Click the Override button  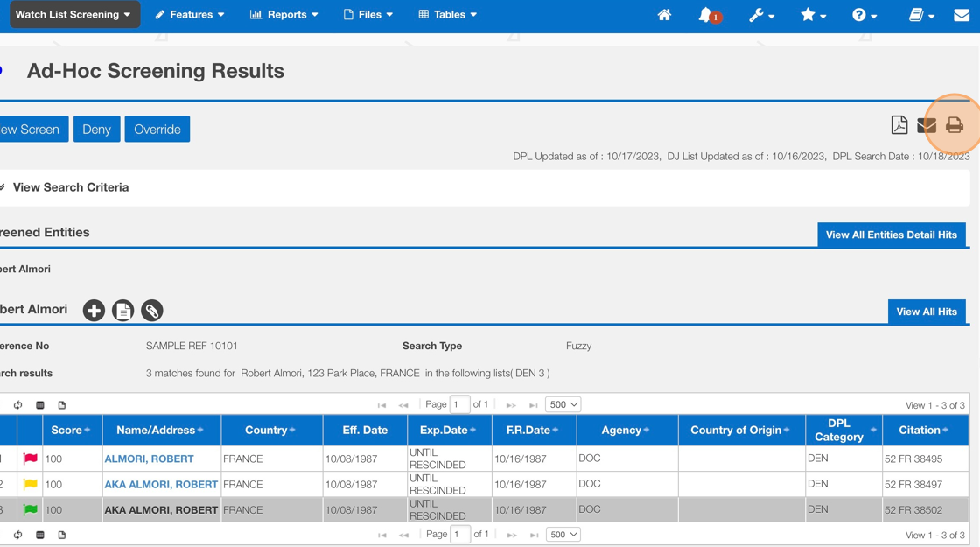pyautogui.click(x=157, y=129)
